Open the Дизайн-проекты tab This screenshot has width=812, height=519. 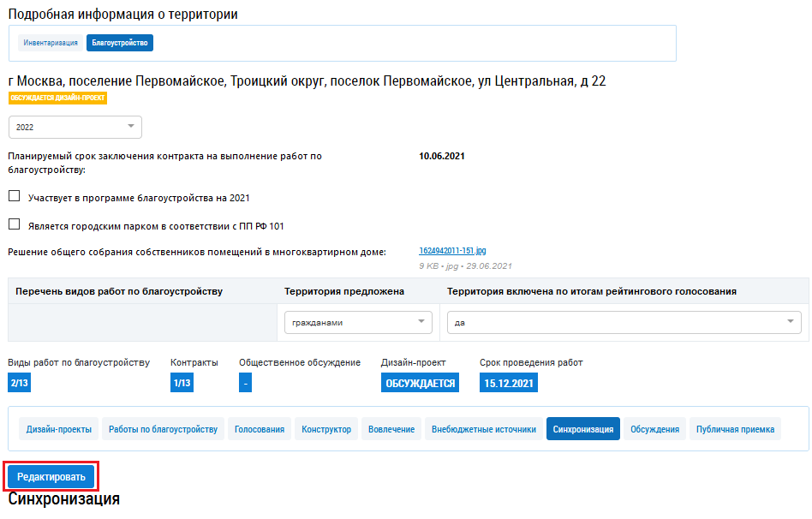[x=58, y=429]
